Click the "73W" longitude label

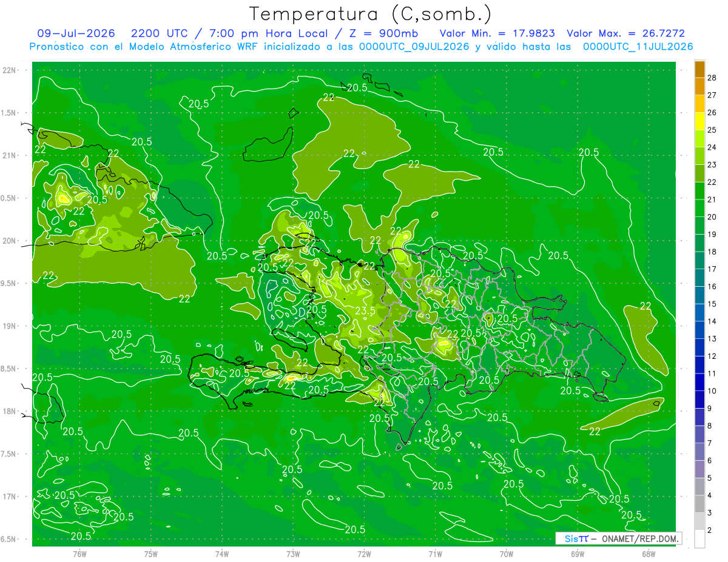(x=293, y=554)
